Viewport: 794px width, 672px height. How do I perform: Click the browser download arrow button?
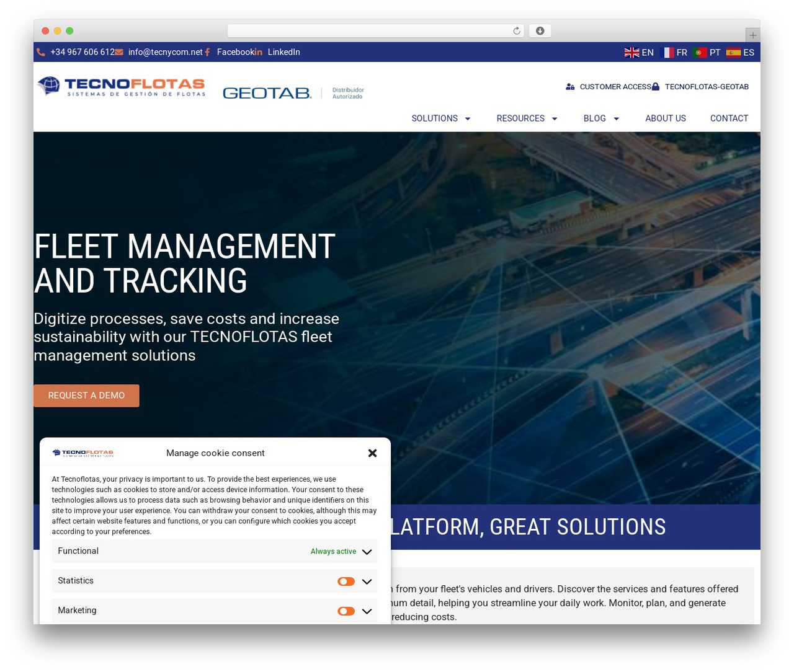[x=540, y=31]
